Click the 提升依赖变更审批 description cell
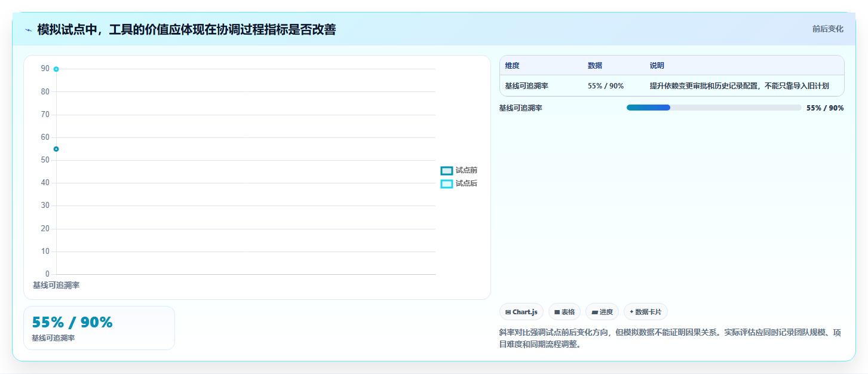Viewport: 868px width, 374px height. [740, 86]
